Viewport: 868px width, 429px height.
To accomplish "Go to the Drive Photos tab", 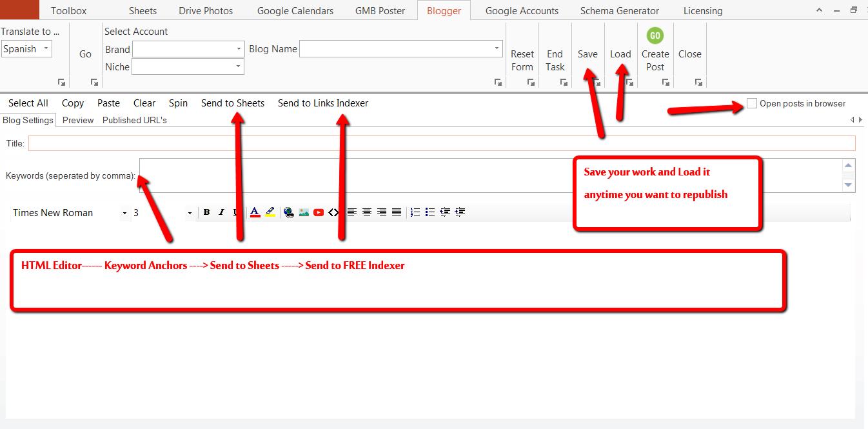I will pyautogui.click(x=206, y=11).
